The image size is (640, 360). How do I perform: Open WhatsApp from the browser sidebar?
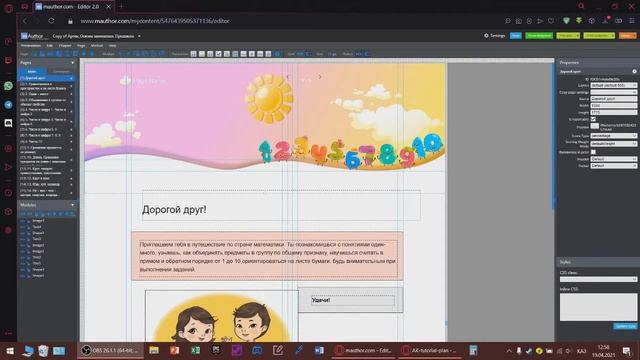pos(8,86)
